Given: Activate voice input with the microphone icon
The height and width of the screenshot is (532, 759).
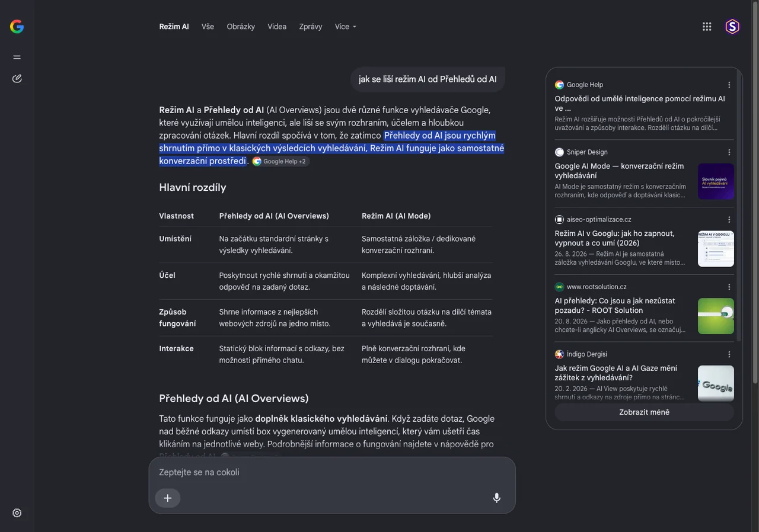Looking at the screenshot, I should (497, 498).
